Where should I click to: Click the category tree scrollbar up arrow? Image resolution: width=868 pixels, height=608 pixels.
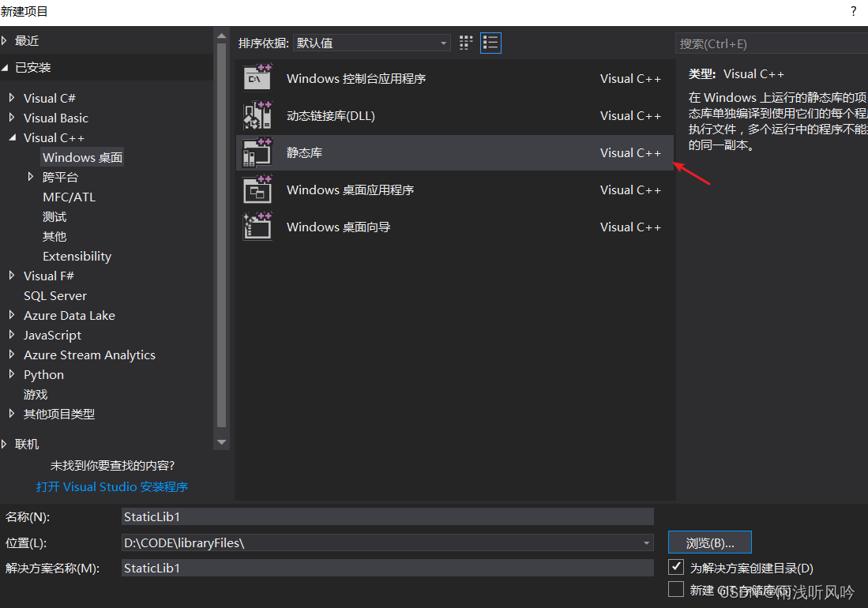pyautogui.click(x=221, y=36)
